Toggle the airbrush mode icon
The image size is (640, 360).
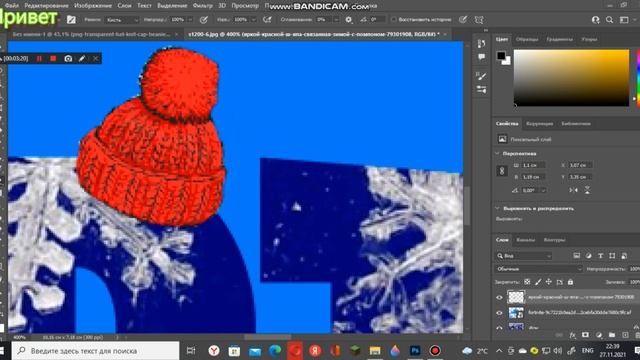(267, 20)
